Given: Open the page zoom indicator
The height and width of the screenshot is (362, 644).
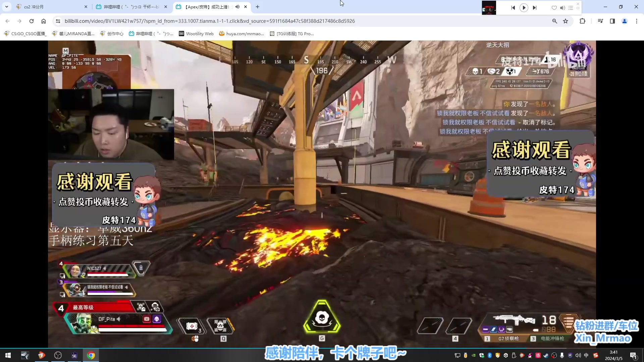Looking at the screenshot, I should (x=555, y=21).
